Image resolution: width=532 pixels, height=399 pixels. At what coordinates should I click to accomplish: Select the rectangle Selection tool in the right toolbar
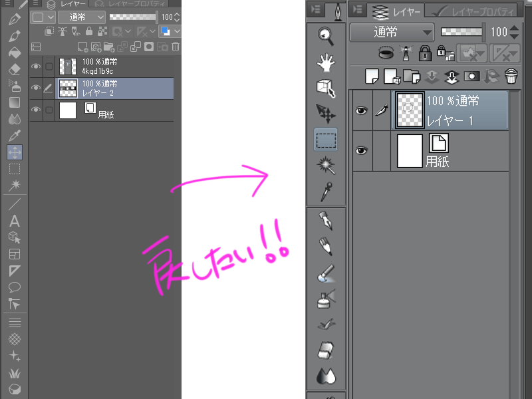pyautogui.click(x=326, y=140)
